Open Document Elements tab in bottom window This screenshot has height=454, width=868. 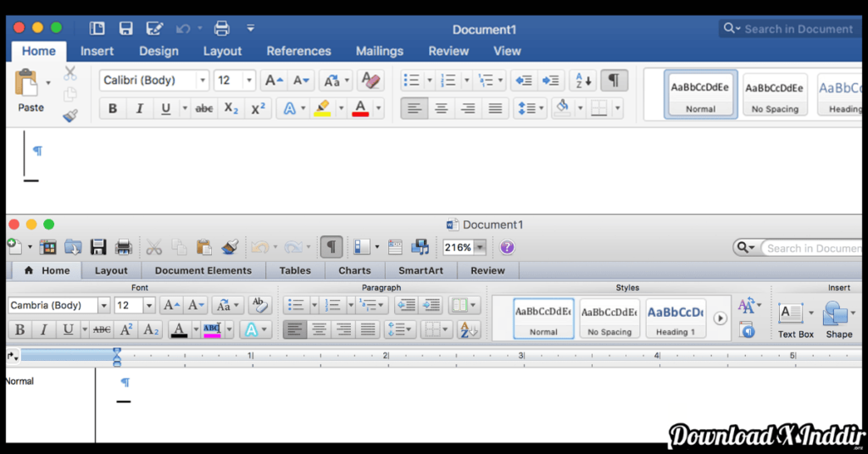(x=203, y=270)
